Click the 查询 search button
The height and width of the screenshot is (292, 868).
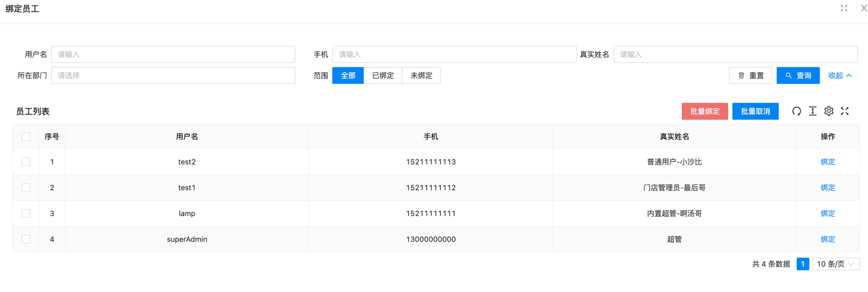(798, 75)
